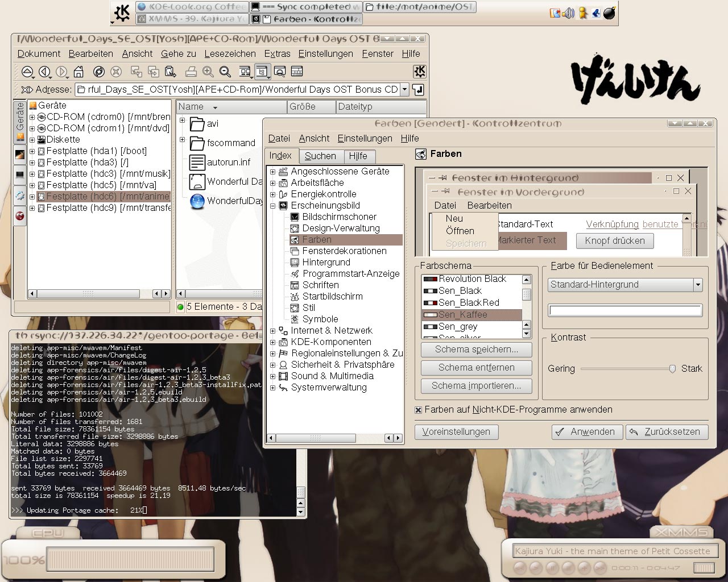
Task: Switch to the Suchen tab
Action: coord(320,156)
